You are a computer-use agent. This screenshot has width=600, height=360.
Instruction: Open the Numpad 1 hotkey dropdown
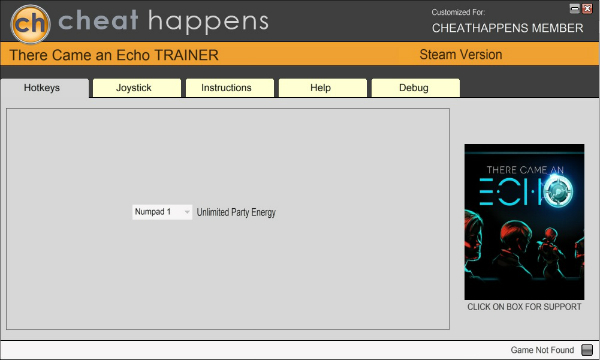tap(162, 212)
